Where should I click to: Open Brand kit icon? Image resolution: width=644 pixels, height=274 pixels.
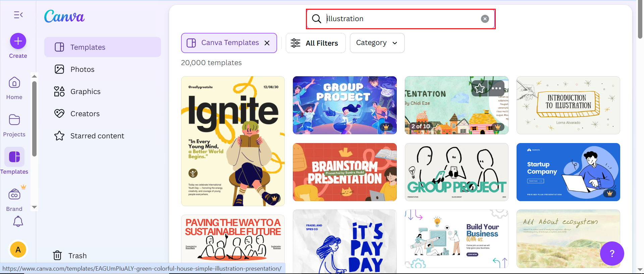point(14,199)
